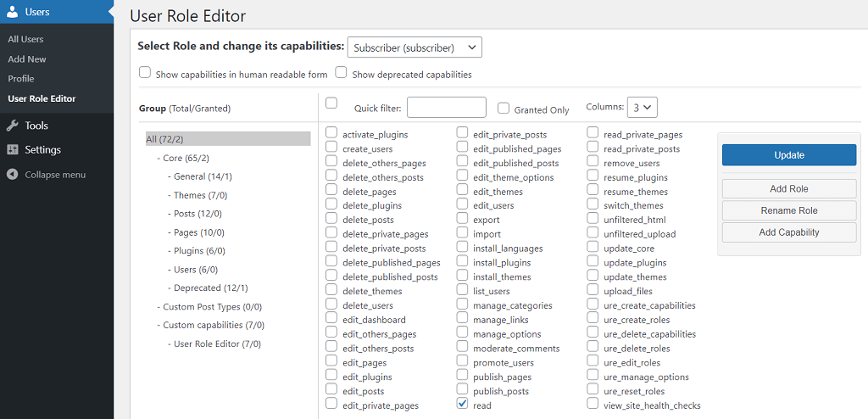Click the Tools wrench icon

[12, 126]
